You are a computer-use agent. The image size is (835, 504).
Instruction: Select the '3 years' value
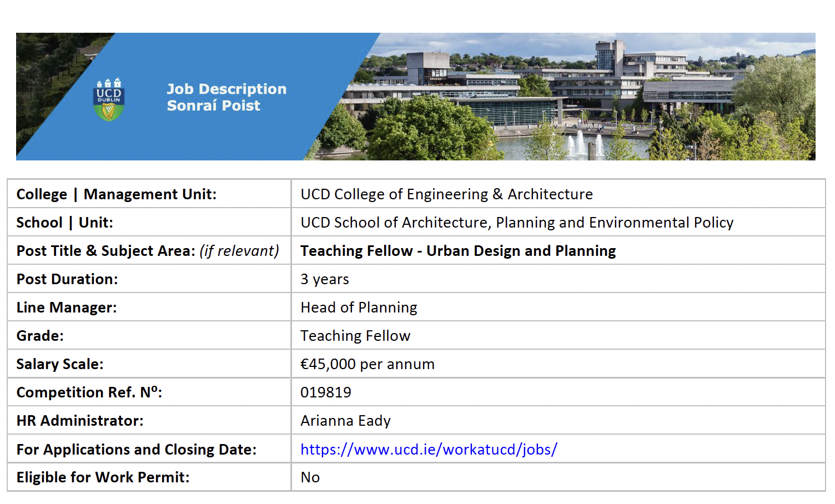325,279
